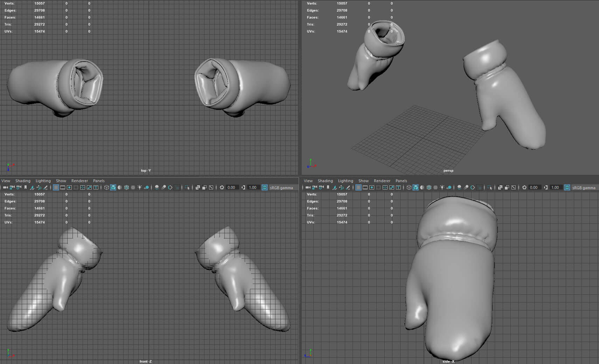Open Lighting menu in side viewport

346,181
